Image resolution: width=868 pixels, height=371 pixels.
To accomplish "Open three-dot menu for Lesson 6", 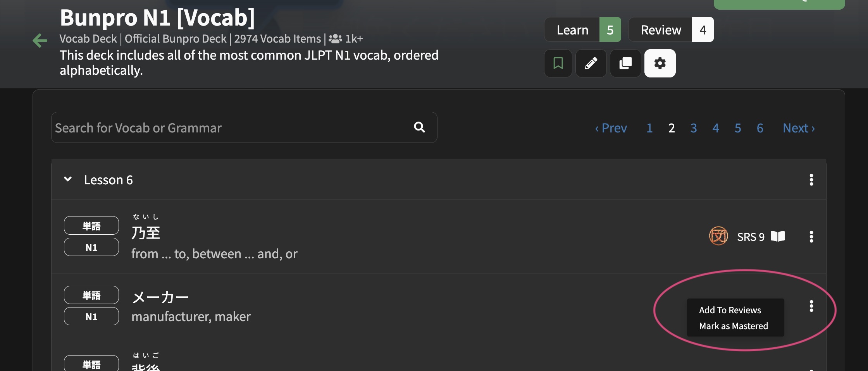I will pyautogui.click(x=811, y=180).
